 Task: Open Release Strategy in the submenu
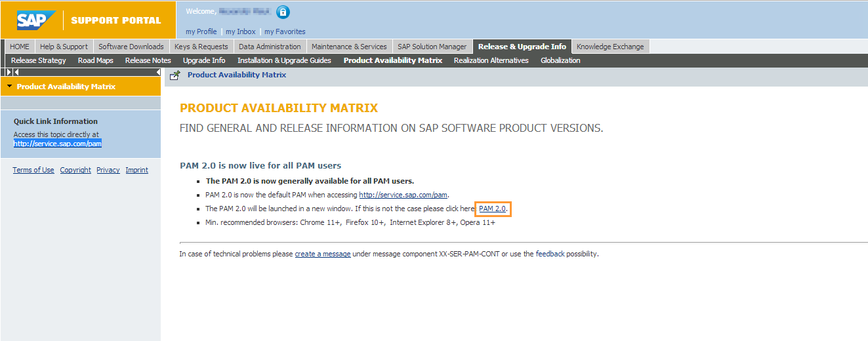tap(39, 60)
